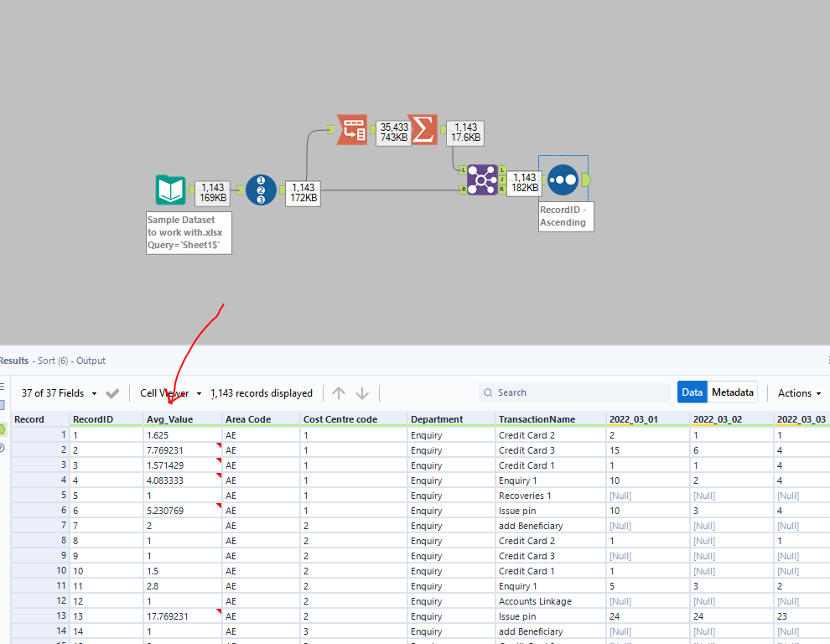Switch to the Metadata tab
The image size is (830, 644).
click(x=733, y=392)
